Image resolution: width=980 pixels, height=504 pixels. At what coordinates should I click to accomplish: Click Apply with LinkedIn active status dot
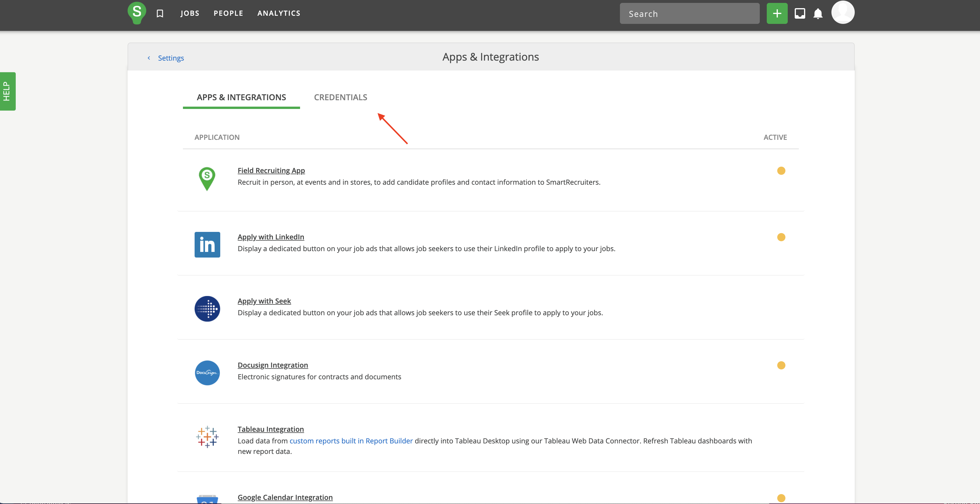click(x=781, y=237)
